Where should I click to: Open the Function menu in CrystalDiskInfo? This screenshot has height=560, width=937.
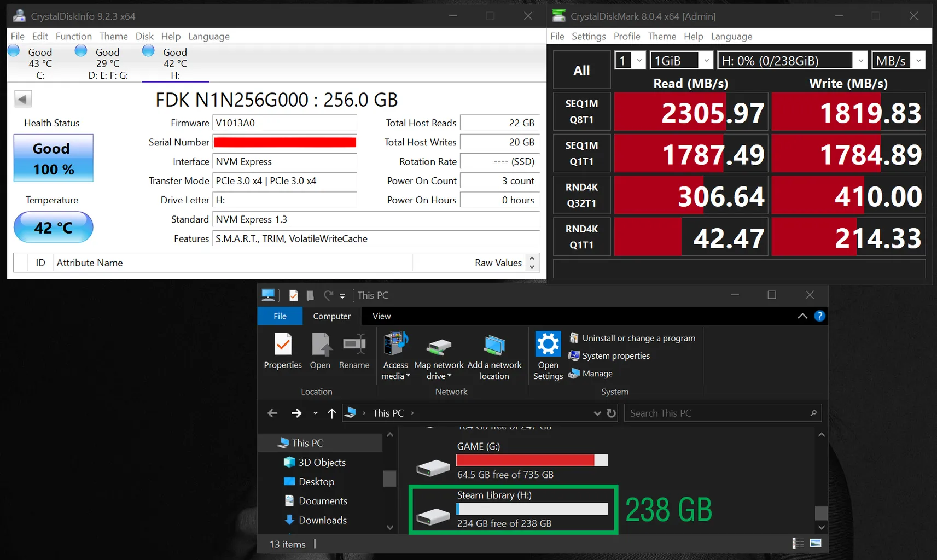pyautogui.click(x=73, y=36)
